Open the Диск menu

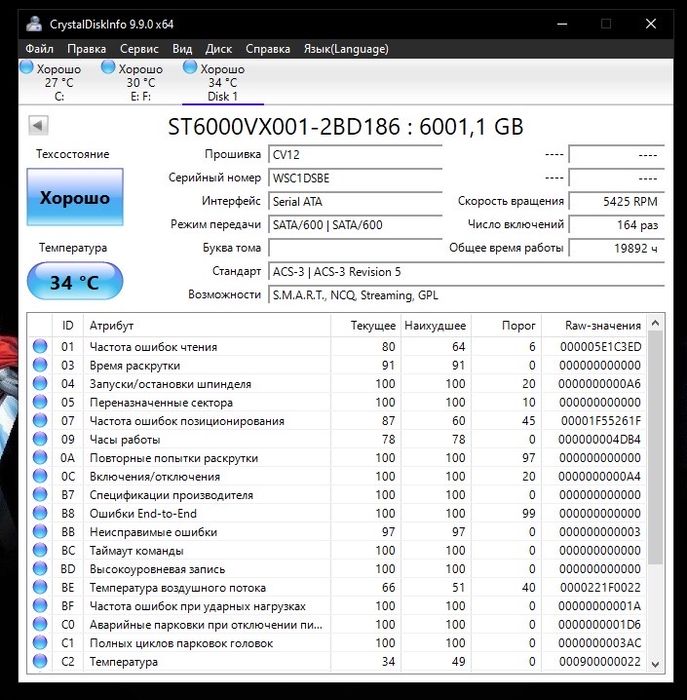click(218, 49)
